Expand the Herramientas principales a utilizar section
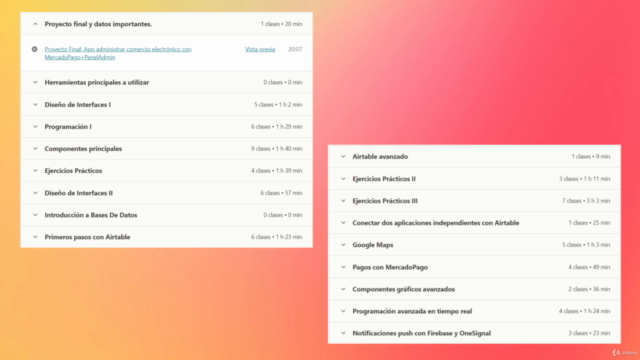The width and height of the screenshot is (640, 360). [35, 82]
